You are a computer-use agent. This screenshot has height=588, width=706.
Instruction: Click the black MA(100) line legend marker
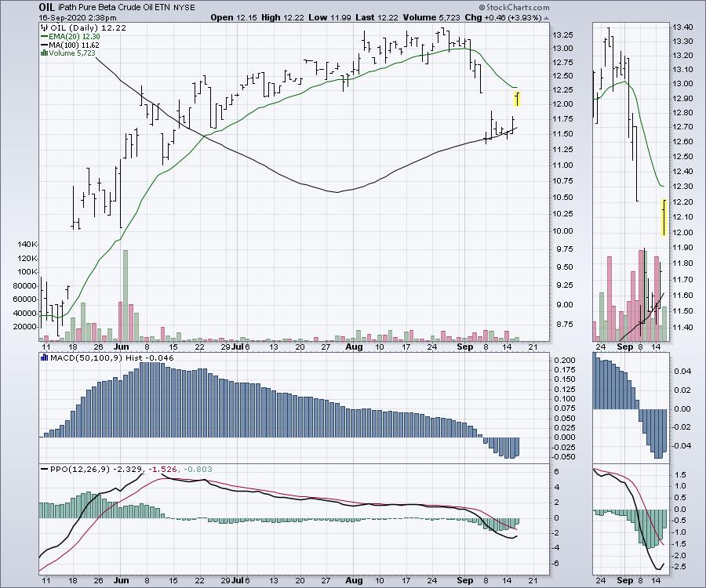44,45
